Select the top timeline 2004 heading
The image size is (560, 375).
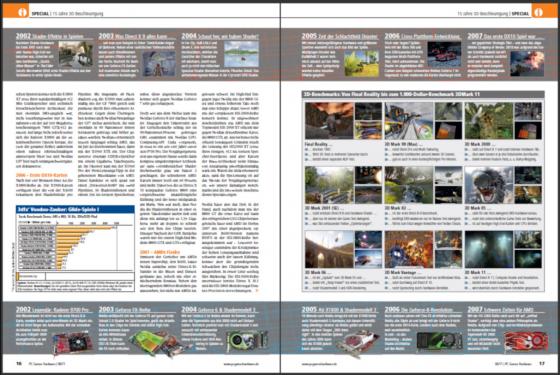click(x=220, y=36)
